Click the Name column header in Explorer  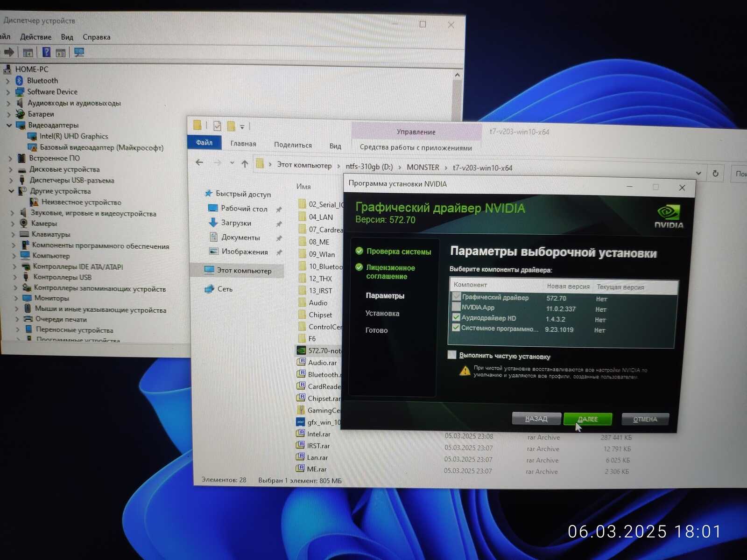click(303, 186)
